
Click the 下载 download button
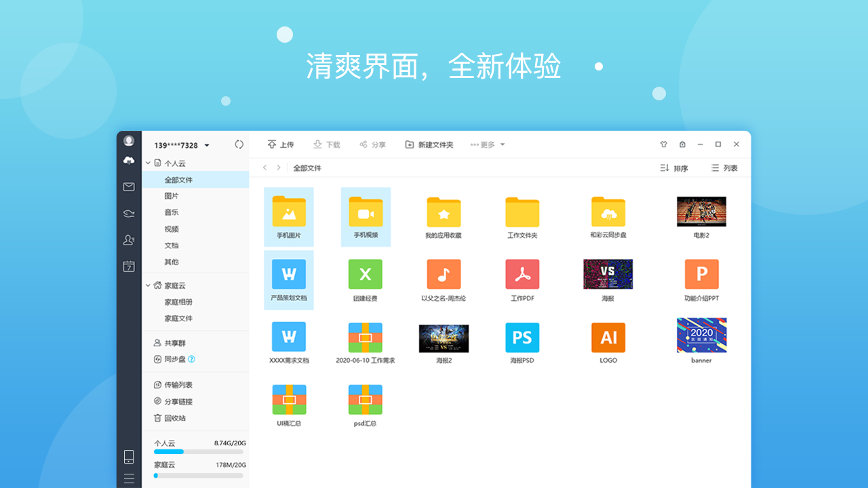(326, 144)
